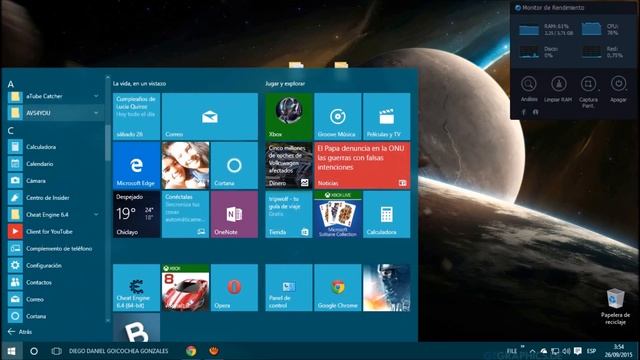
Task: Show hidden tray icons chevron
Action: pyautogui.click(x=532, y=351)
